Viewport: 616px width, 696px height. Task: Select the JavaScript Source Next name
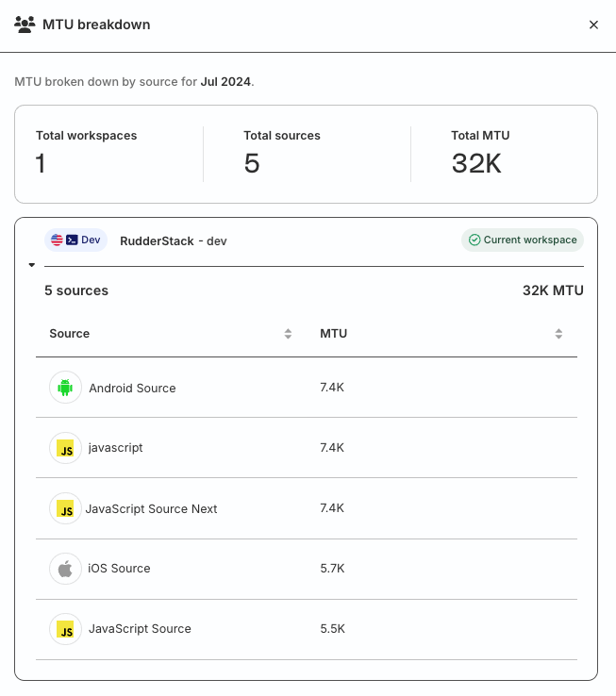tap(151, 508)
